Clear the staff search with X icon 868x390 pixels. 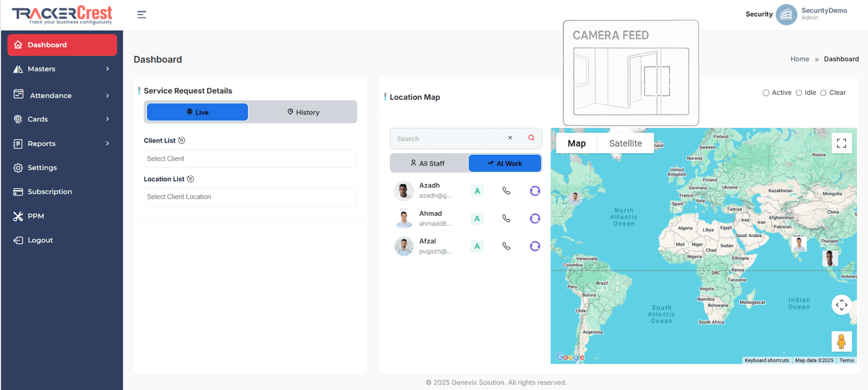pyautogui.click(x=510, y=138)
